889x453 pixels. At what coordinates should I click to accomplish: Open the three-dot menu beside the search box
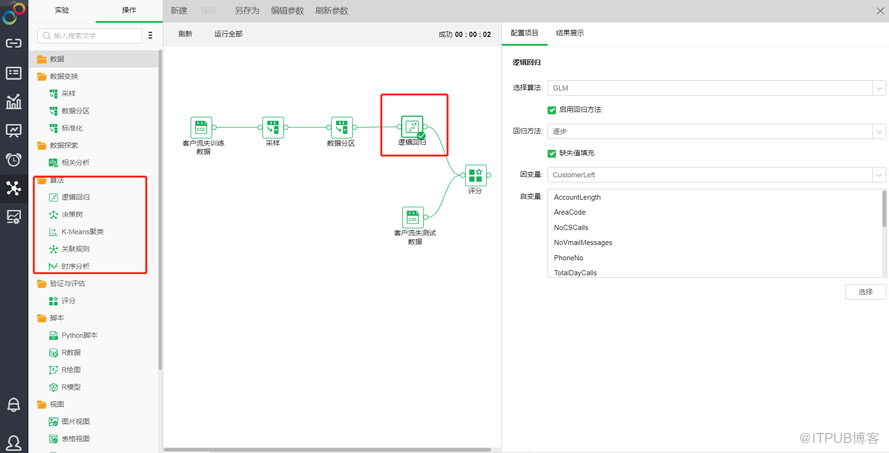[150, 35]
